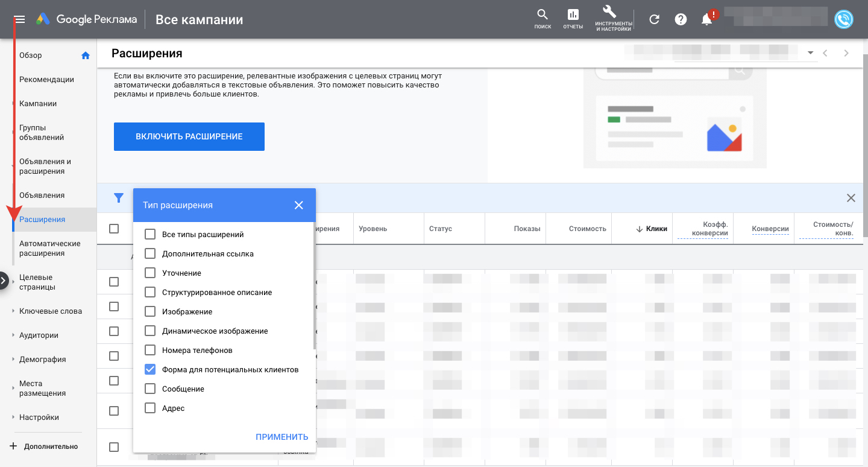This screenshot has width=868, height=467.
Task: Expand the Настройки section
Action: pos(13,418)
